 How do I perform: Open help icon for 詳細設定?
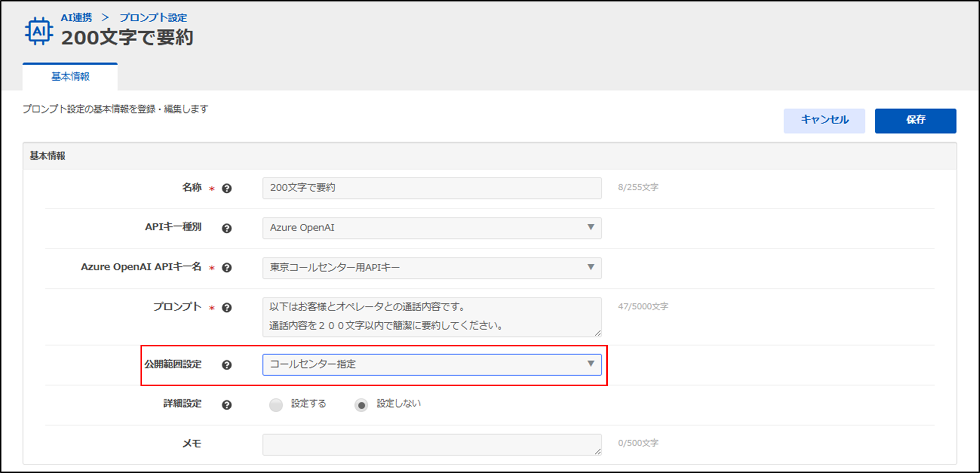[x=226, y=405]
